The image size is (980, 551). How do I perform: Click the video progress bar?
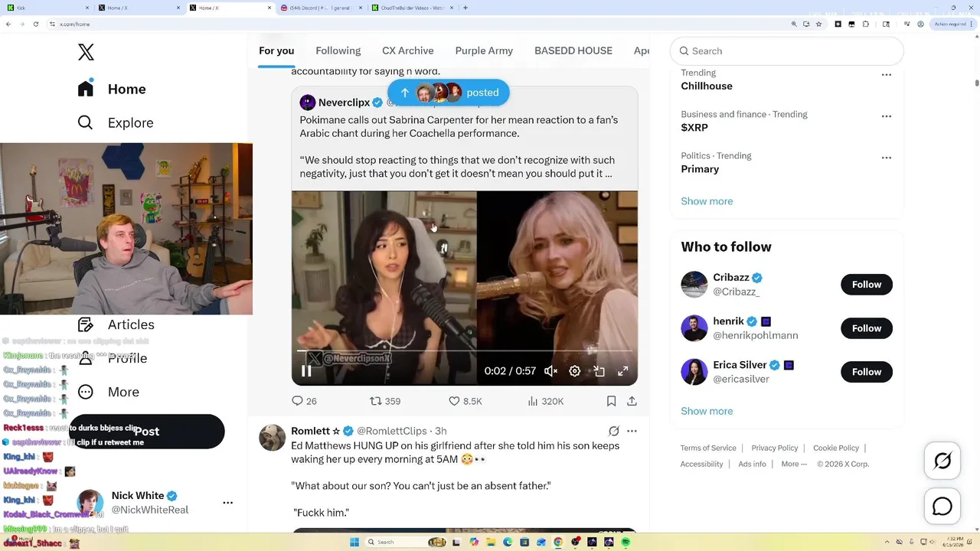point(465,351)
